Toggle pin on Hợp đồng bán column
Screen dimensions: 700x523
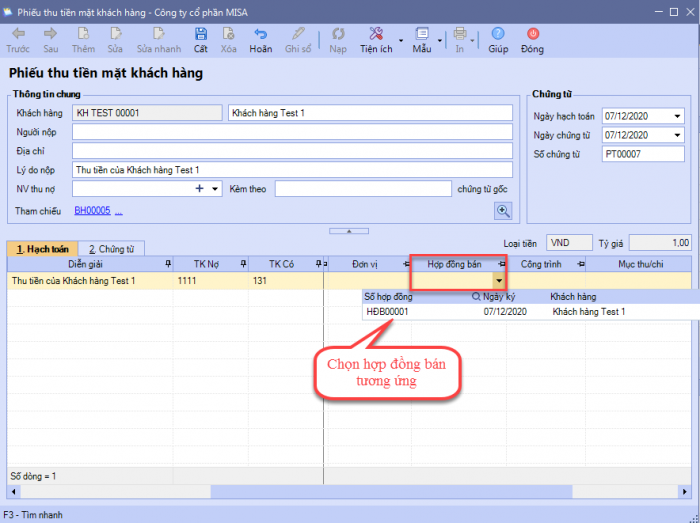pos(500,264)
